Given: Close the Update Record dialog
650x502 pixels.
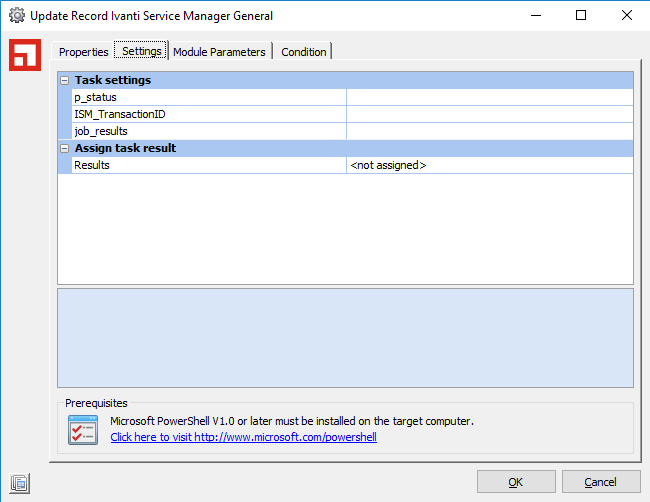Looking at the screenshot, I should pyautogui.click(x=627, y=15).
